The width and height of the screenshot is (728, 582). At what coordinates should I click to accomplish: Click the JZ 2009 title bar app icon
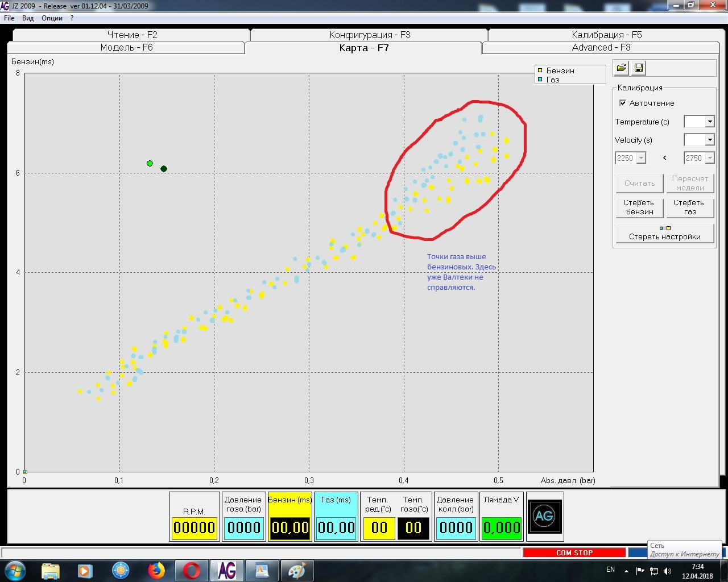[5, 6]
